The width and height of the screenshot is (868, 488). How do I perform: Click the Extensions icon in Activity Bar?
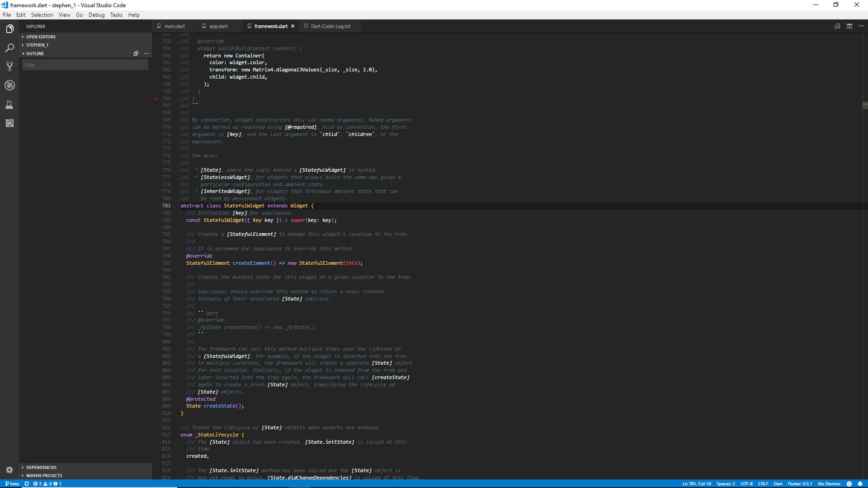coord(9,123)
